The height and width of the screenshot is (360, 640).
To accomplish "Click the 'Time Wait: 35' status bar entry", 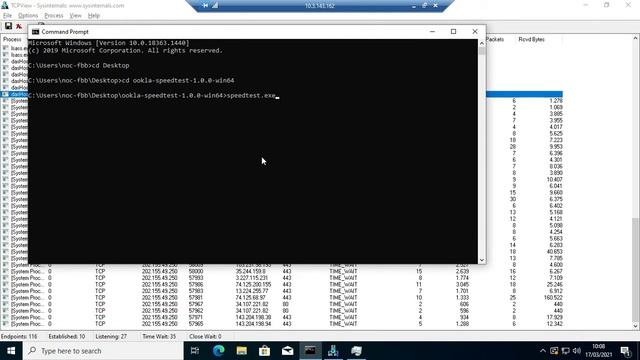I will point(159,336).
